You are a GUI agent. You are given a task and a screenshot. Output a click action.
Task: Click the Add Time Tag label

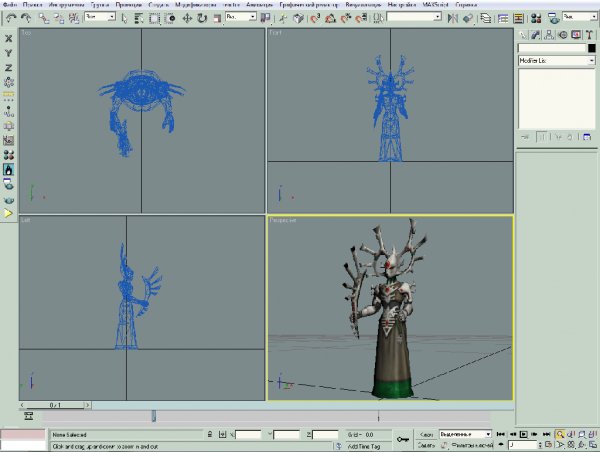click(x=366, y=445)
